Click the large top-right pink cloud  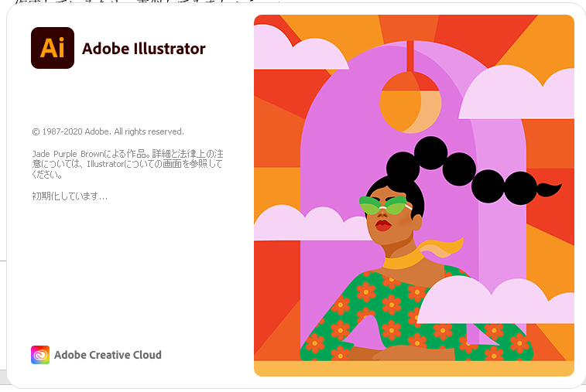coord(519,95)
